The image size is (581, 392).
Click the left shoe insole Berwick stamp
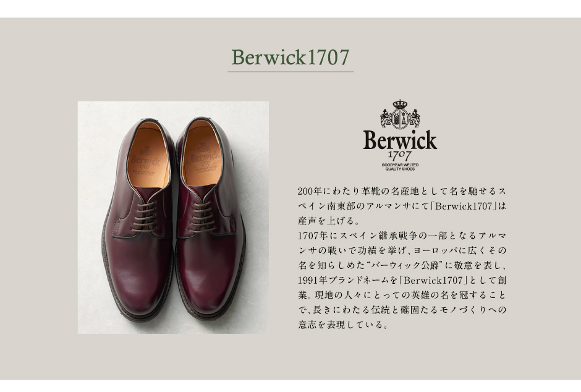(145, 160)
